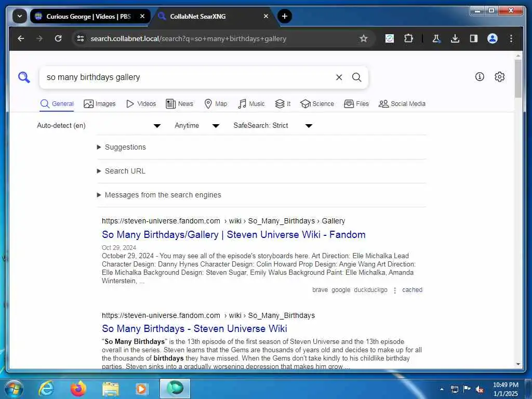Image resolution: width=532 pixels, height=399 pixels.
Task: Open the Action Center flag icon
Action: [467, 389]
